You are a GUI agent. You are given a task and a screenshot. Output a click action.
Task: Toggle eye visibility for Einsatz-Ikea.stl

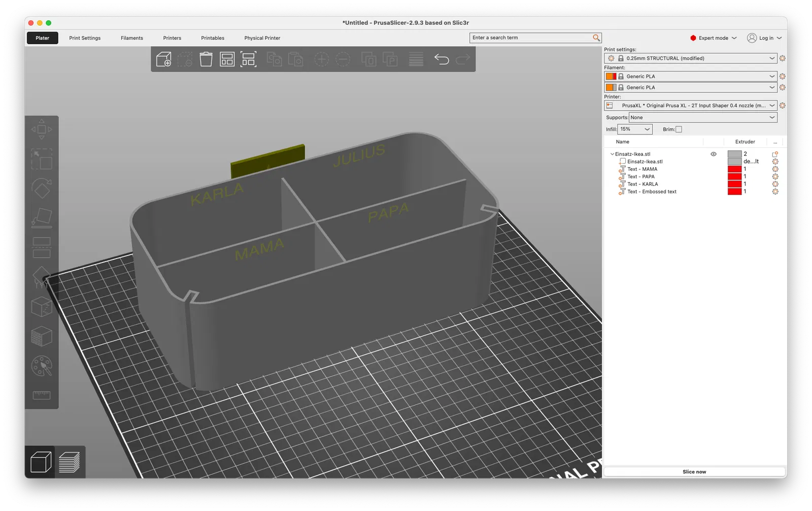pyautogui.click(x=713, y=154)
